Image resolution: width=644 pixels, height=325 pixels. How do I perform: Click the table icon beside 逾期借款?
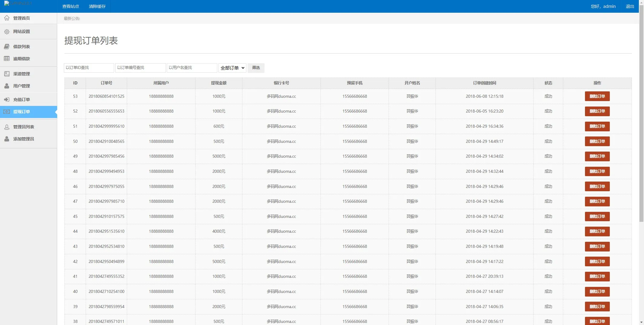click(x=7, y=59)
